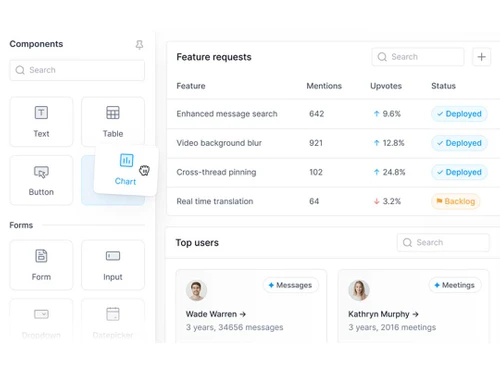
Task: Select the Text component icon
Action: [x=41, y=113]
